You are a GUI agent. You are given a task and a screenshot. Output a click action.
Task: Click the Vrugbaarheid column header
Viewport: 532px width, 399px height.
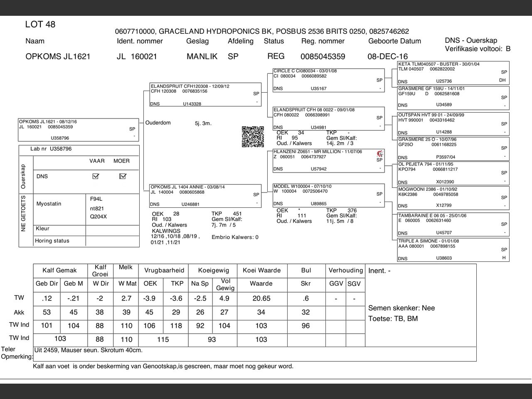(164, 271)
